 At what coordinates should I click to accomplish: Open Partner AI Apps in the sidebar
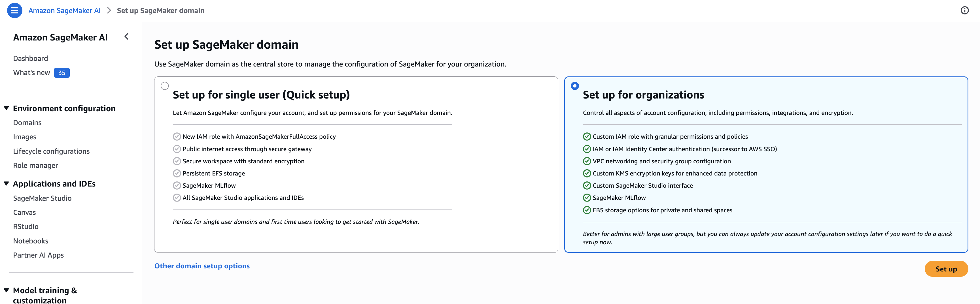point(39,255)
